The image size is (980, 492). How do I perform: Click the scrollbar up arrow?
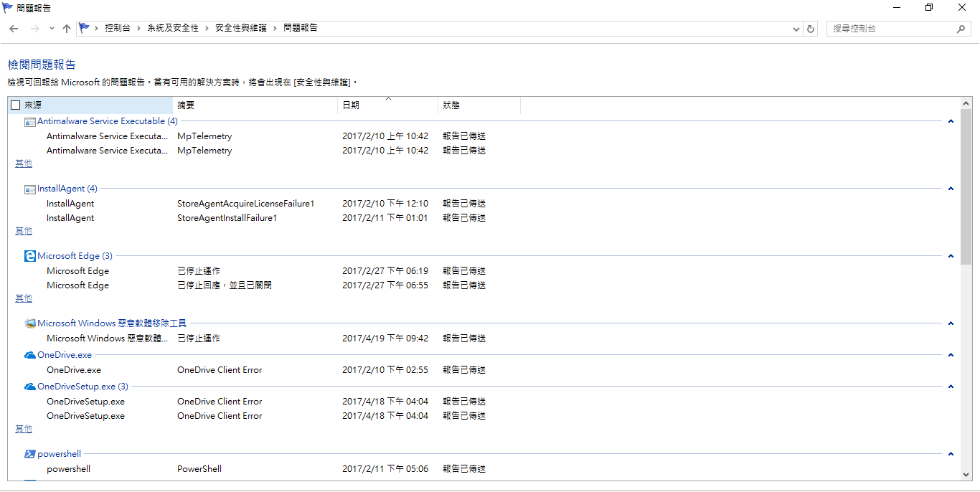click(966, 103)
